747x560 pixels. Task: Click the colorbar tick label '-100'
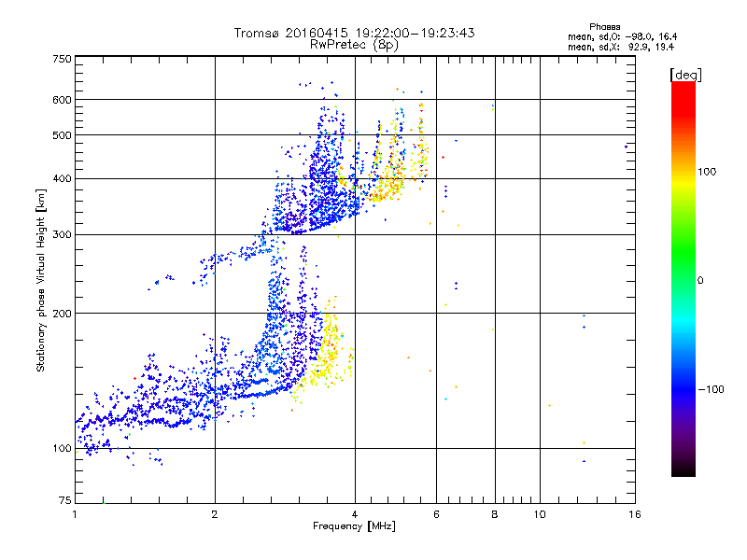point(712,389)
